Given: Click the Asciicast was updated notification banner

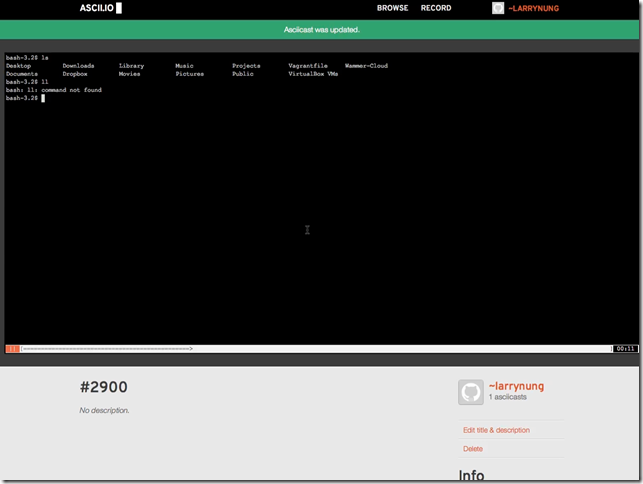Looking at the screenshot, I should 320,30.
